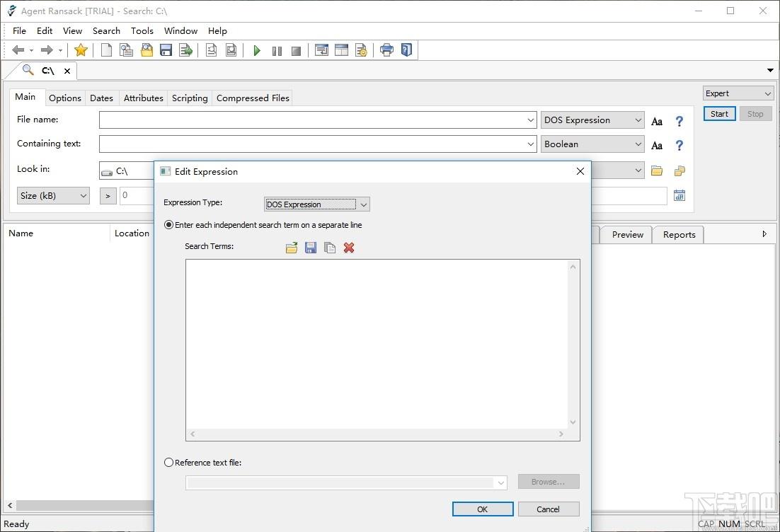
Task: Click the magnifier icon on C:\ search tab
Action: [x=28, y=70]
